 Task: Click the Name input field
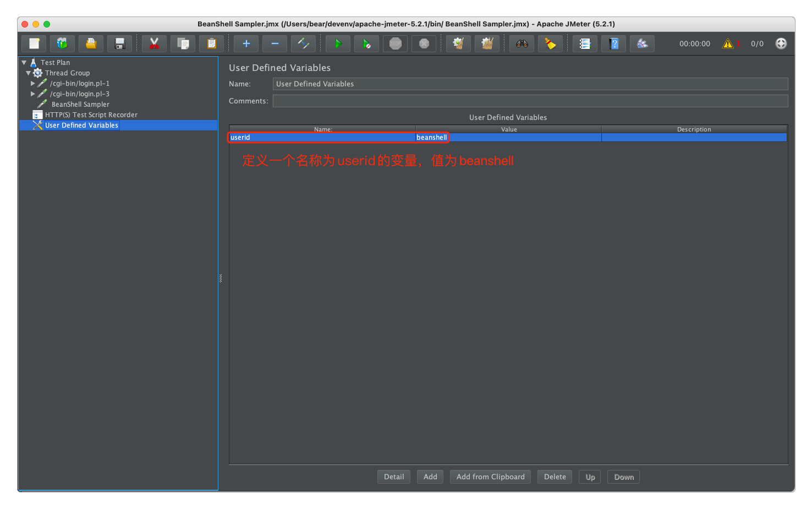coord(530,84)
